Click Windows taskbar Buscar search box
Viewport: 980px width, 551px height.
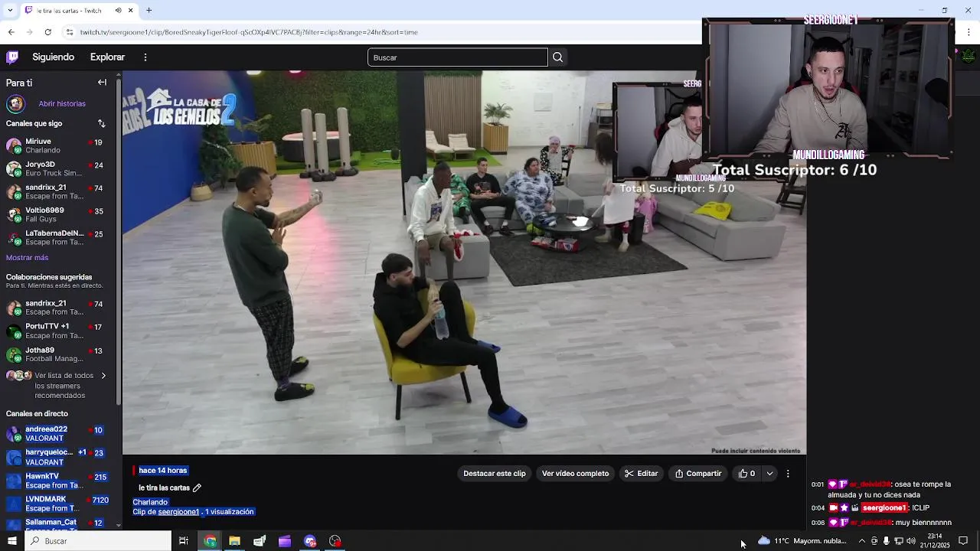(x=98, y=541)
